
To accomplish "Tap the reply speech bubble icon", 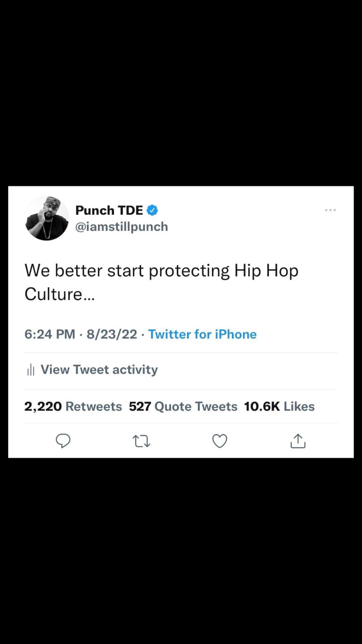I will pyautogui.click(x=63, y=441).
